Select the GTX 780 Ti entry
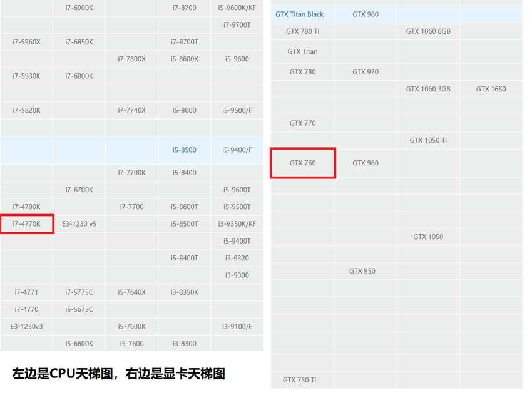The image size is (532, 400). click(x=303, y=31)
